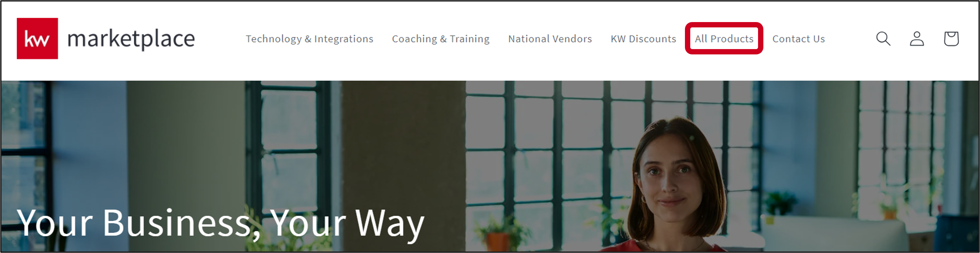This screenshot has height=253, width=980.
Task: Click the red KW logo square
Action: (x=37, y=38)
